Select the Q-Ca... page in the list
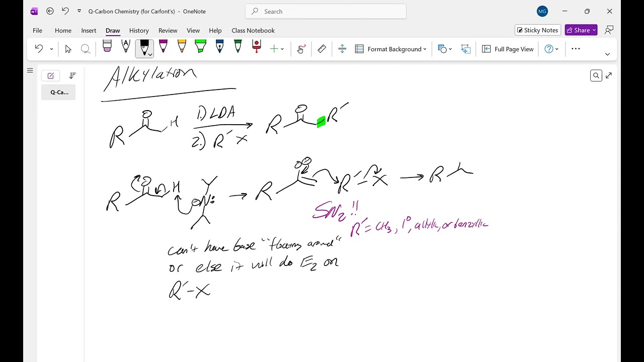Viewport: 644px width, 362px height. [x=58, y=92]
